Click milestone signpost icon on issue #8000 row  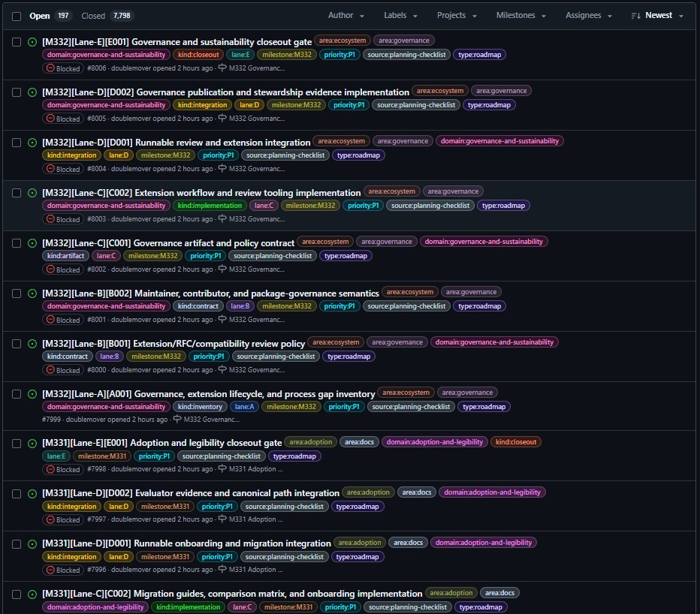(x=222, y=369)
